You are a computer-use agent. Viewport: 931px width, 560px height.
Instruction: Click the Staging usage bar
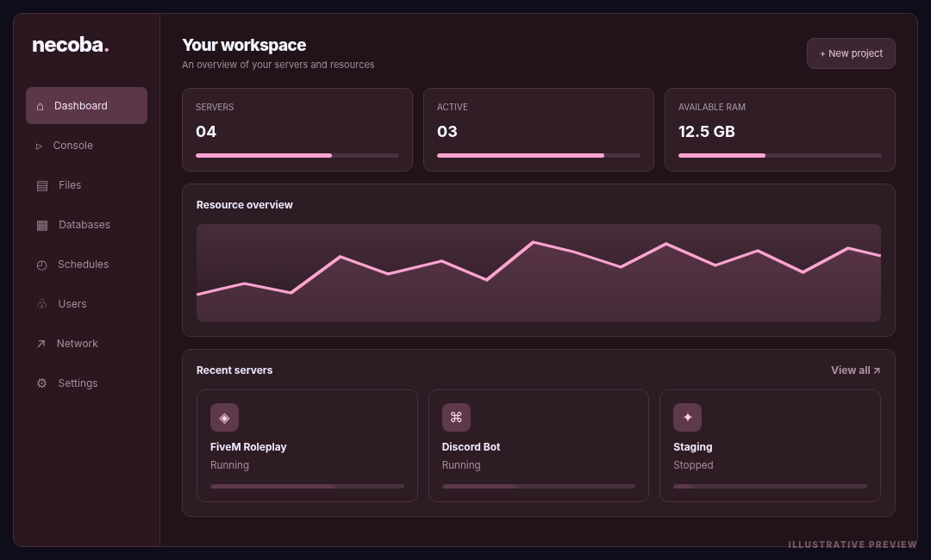pyautogui.click(x=770, y=487)
